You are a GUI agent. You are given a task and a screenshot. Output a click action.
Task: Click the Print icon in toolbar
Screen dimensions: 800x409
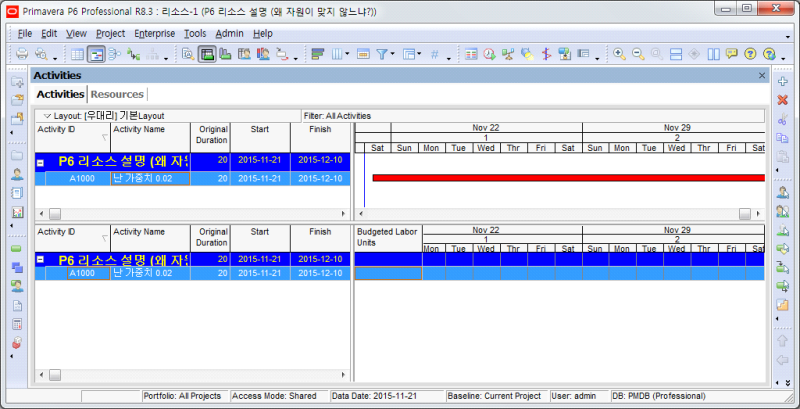point(22,54)
